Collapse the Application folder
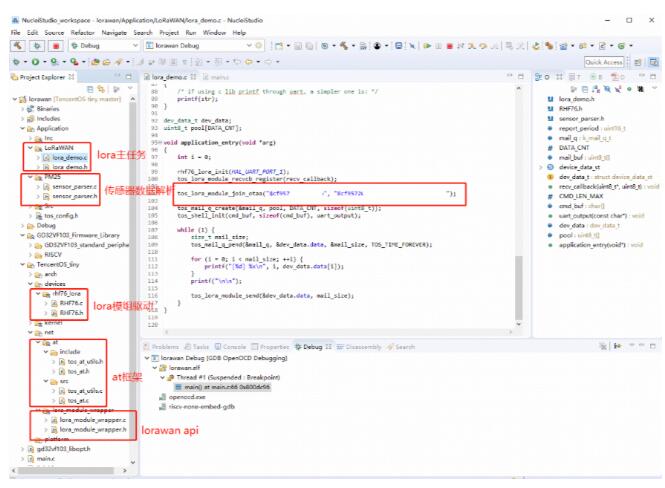665x488 pixels. (23, 128)
